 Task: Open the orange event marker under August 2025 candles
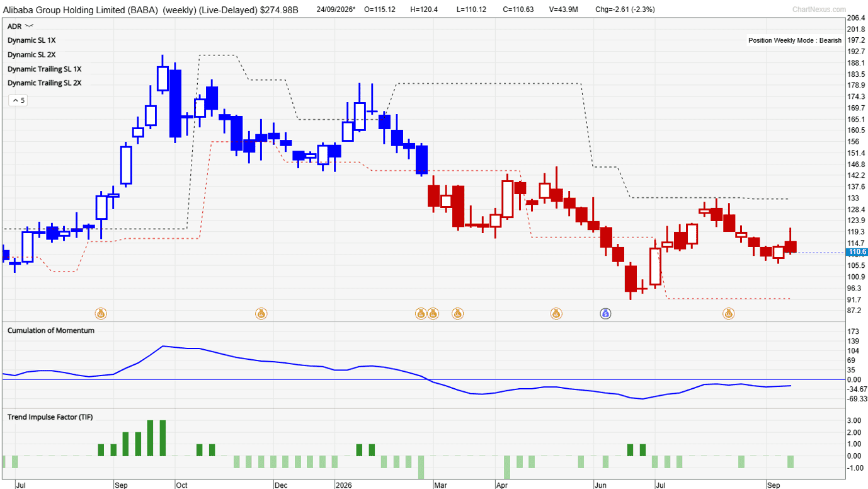point(101,313)
